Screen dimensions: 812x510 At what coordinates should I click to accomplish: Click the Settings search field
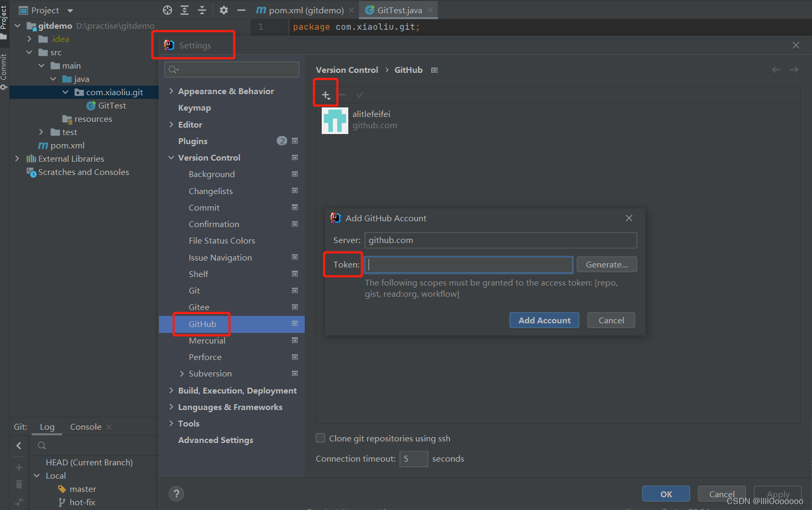click(x=232, y=70)
